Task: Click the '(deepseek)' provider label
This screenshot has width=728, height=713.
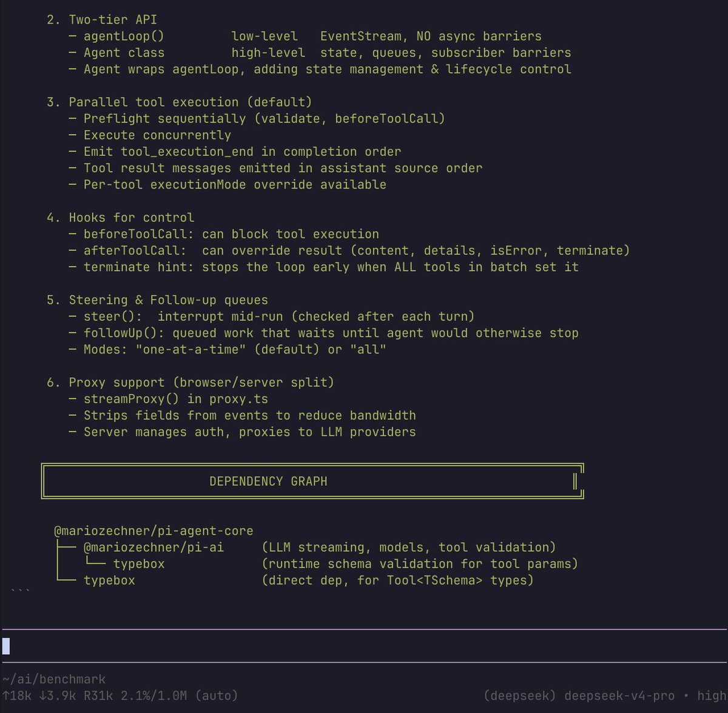Action: [x=520, y=695]
